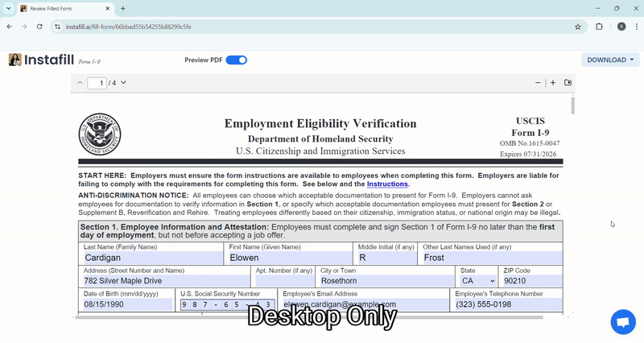
Task: Close the Review Filled Form tab
Action: pos(108,8)
